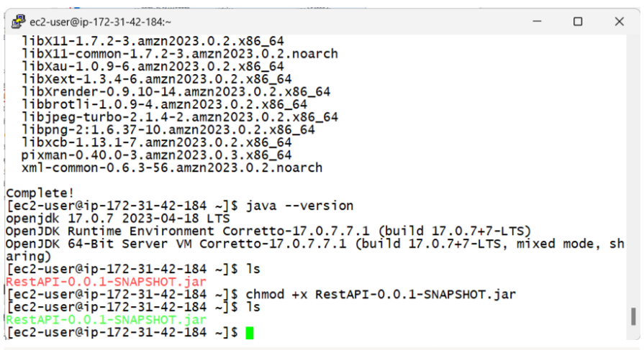Click the xml-common-0.6.3-56 package line

172,167
